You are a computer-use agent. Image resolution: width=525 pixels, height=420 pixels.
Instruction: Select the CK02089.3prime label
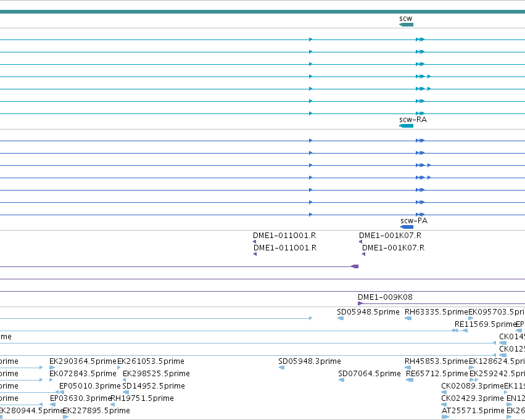tap(473, 386)
